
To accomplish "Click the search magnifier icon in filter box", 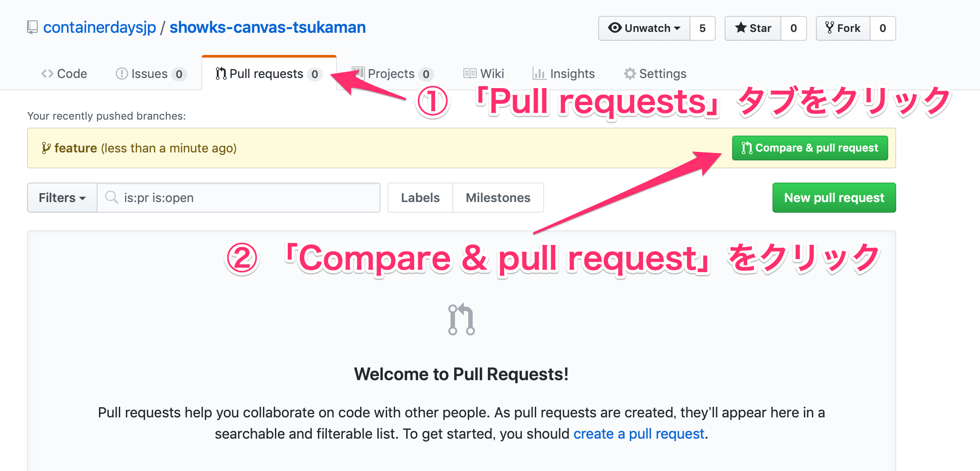I will (x=111, y=198).
